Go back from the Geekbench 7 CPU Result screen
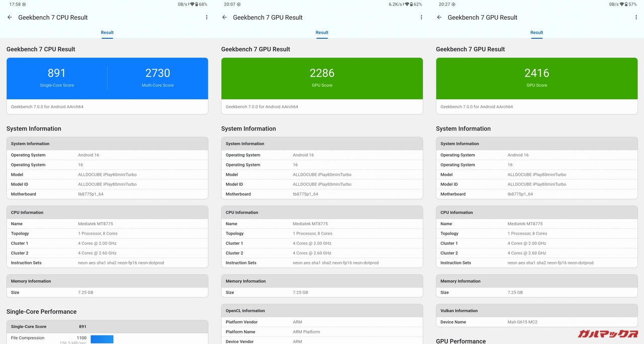 (10, 17)
